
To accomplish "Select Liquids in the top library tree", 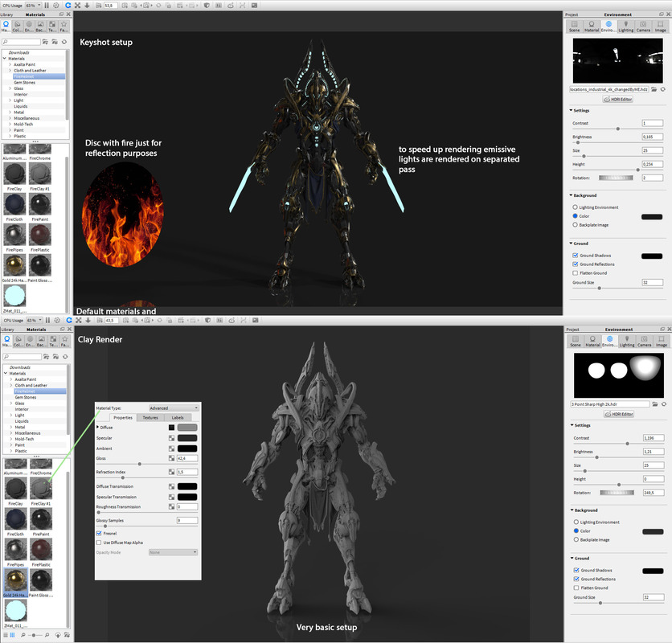I will pyautogui.click(x=21, y=106).
